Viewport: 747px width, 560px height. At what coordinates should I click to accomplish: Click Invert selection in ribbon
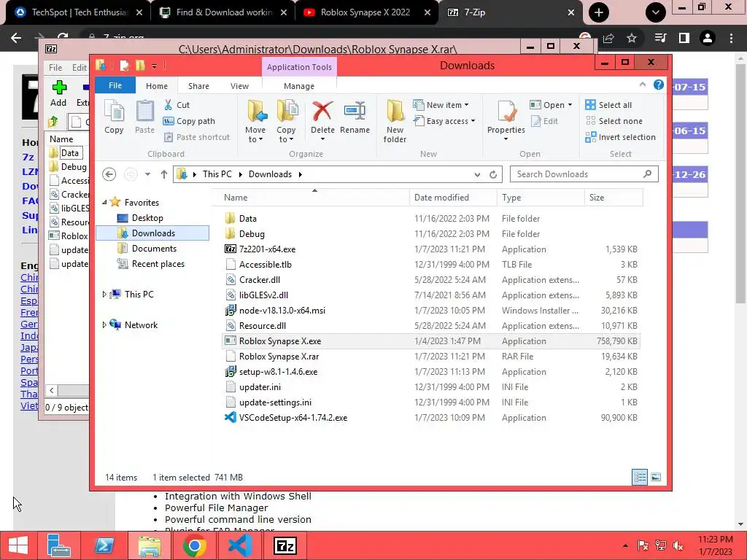click(621, 137)
